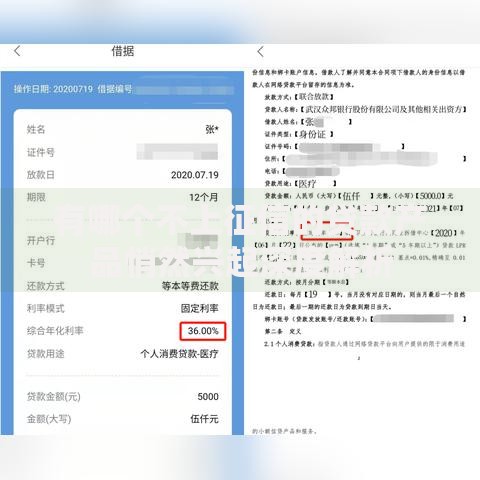The height and width of the screenshot is (480, 480).
Task: Select the year 2020 in contract
Action: click(x=444, y=233)
